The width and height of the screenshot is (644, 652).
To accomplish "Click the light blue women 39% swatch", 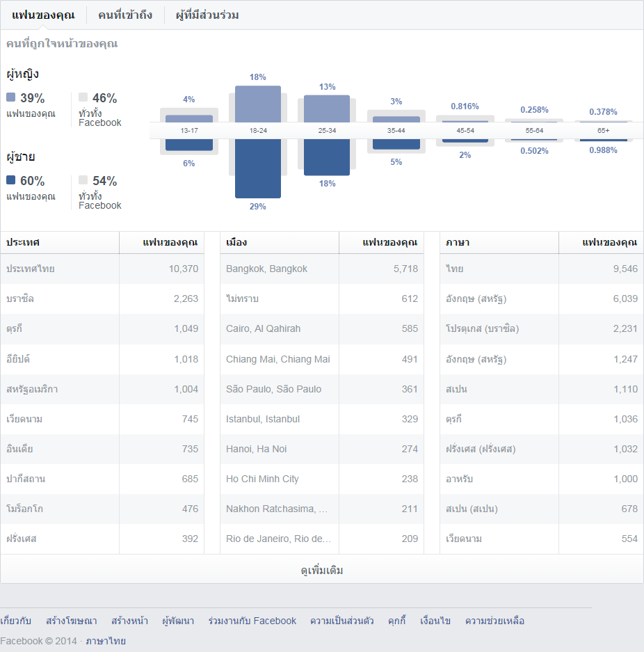I will click(x=11, y=97).
